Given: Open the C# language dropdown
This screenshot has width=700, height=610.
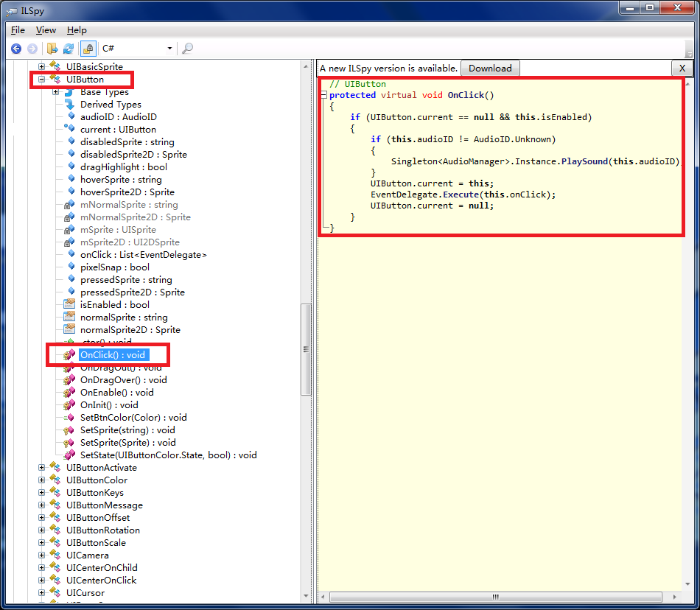Looking at the screenshot, I should [x=138, y=48].
